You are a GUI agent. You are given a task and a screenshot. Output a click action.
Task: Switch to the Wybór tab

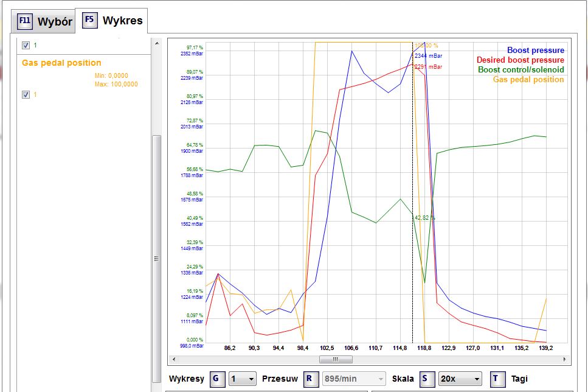click(44, 22)
